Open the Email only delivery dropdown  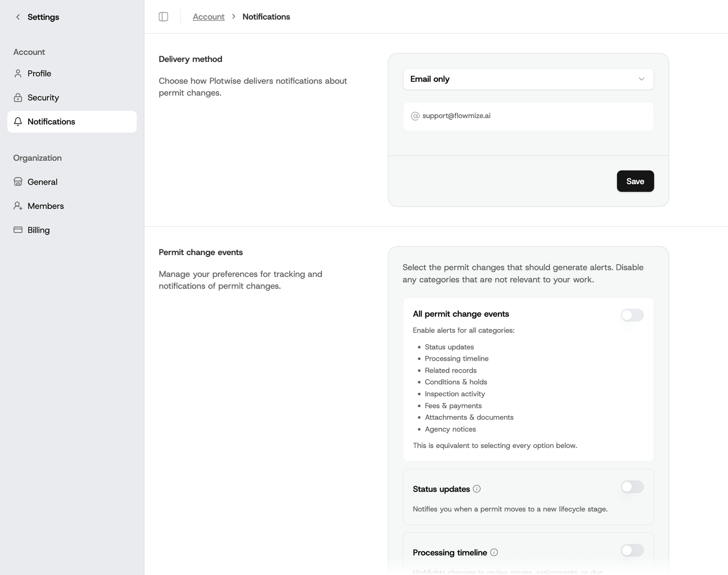528,79
